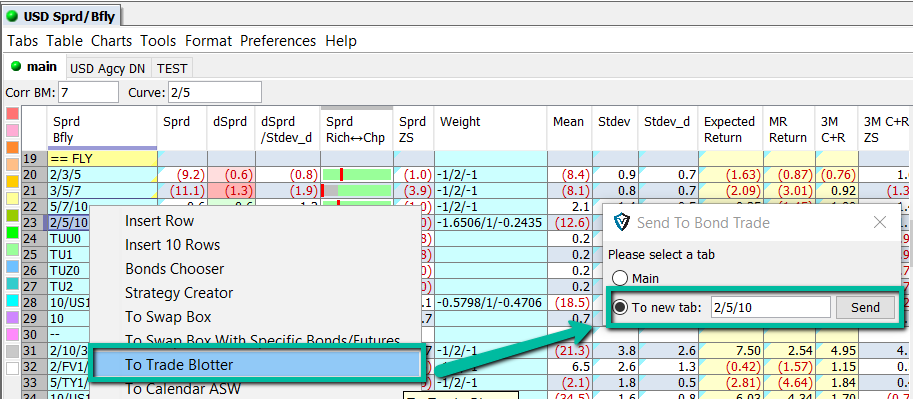The width and height of the screenshot is (913, 399).
Task: Click the Weight column header
Action: click(x=490, y=129)
